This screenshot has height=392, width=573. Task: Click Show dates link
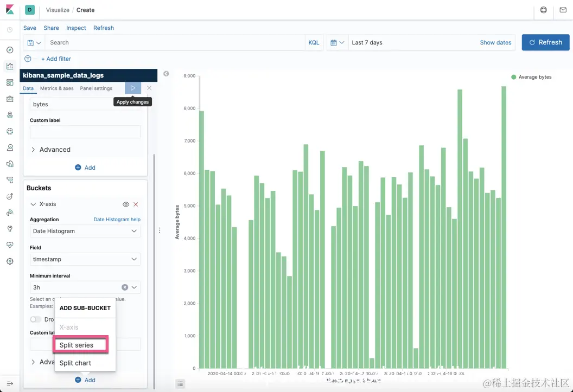click(x=495, y=43)
